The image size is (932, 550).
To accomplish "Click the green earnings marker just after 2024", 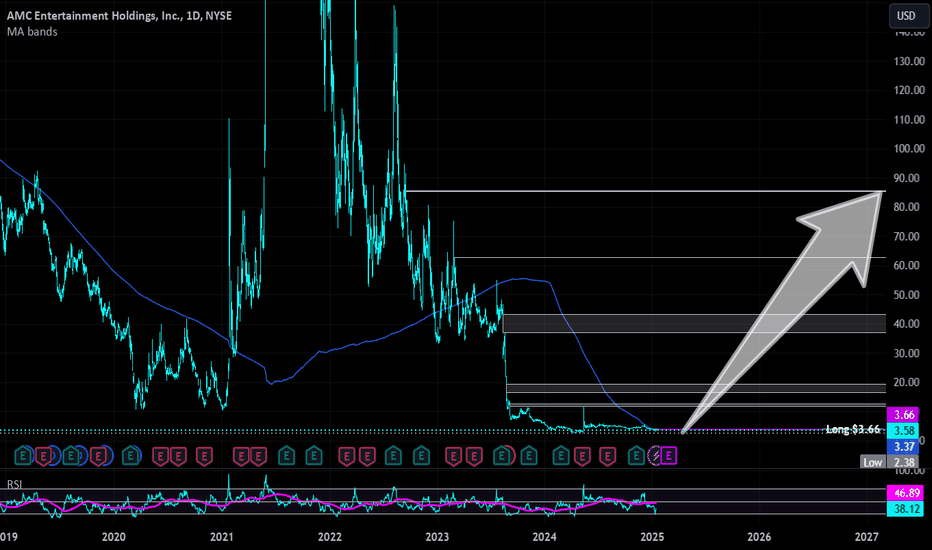I will [x=561, y=456].
